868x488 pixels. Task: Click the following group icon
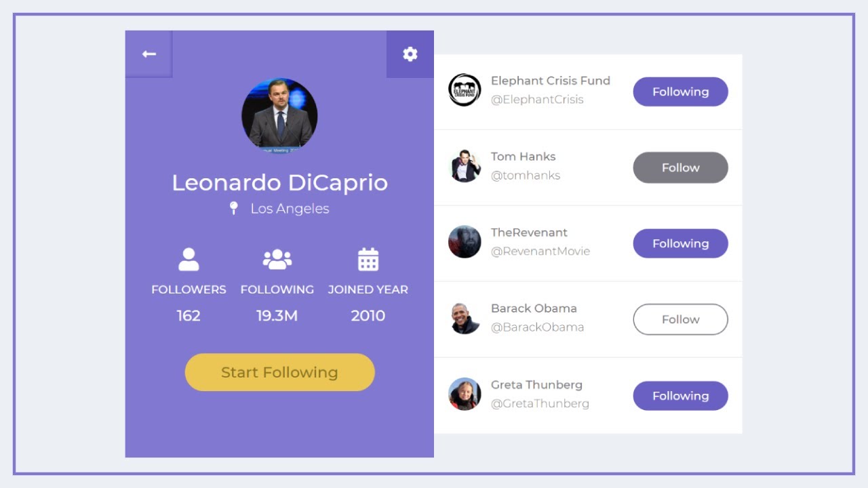277,260
